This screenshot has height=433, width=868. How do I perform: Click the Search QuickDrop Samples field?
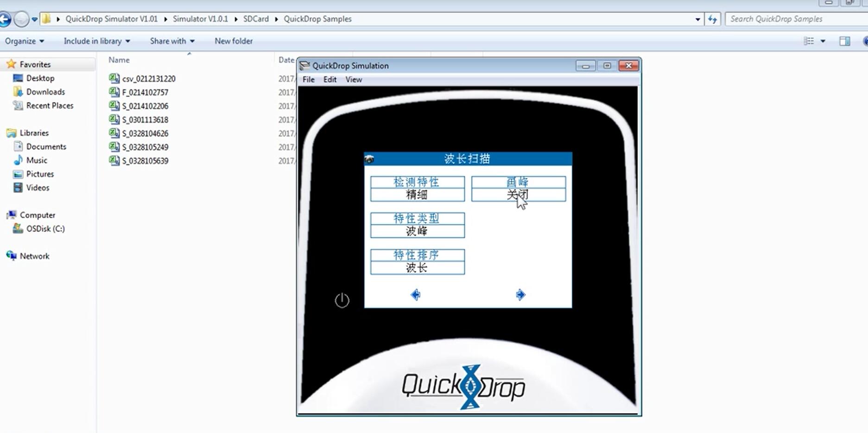point(796,19)
